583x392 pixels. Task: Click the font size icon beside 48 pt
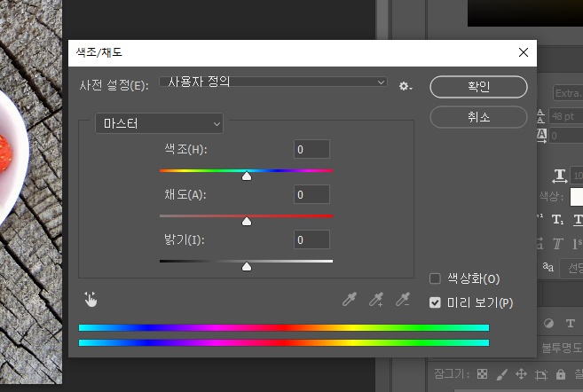(541, 116)
